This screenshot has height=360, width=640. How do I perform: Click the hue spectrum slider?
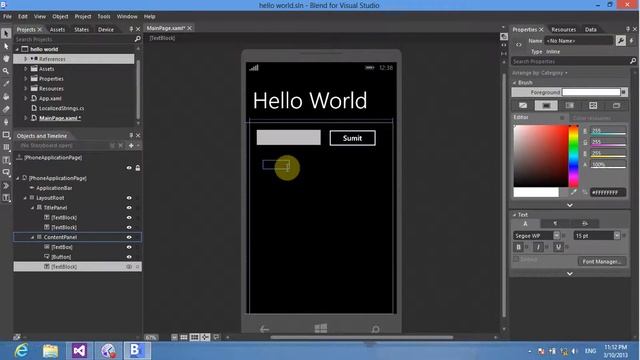tap(573, 156)
